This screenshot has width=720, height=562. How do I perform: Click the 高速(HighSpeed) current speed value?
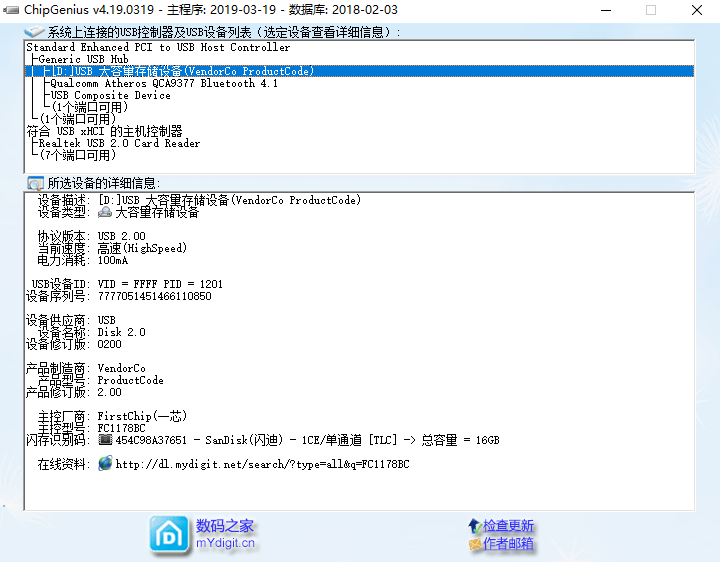tap(142, 248)
